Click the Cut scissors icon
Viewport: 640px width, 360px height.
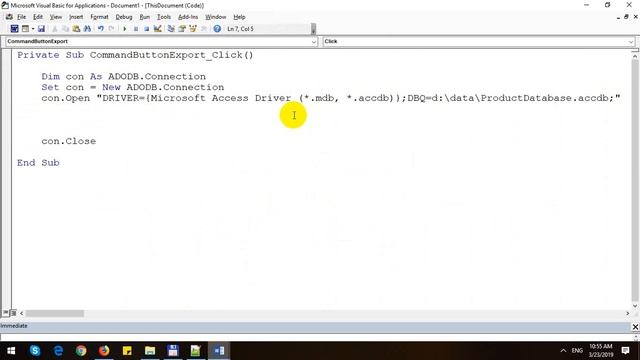tap(55, 29)
